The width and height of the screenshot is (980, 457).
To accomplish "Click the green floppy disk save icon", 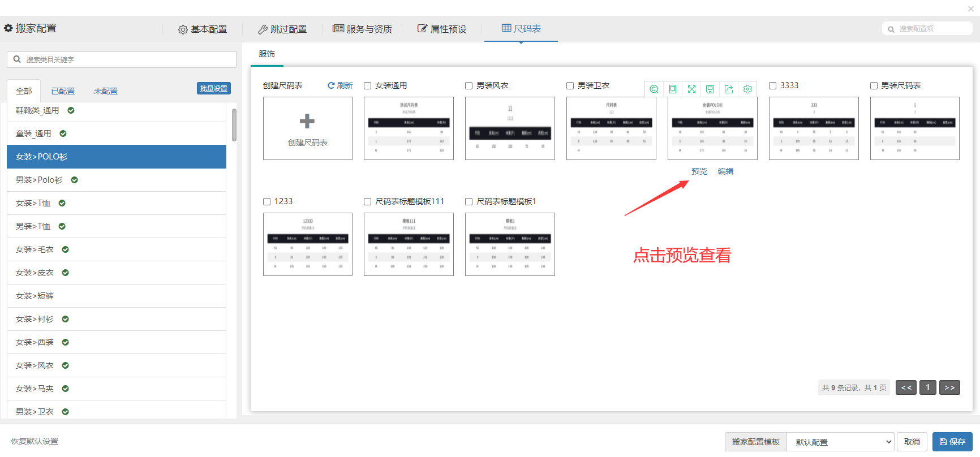I will click(x=710, y=89).
